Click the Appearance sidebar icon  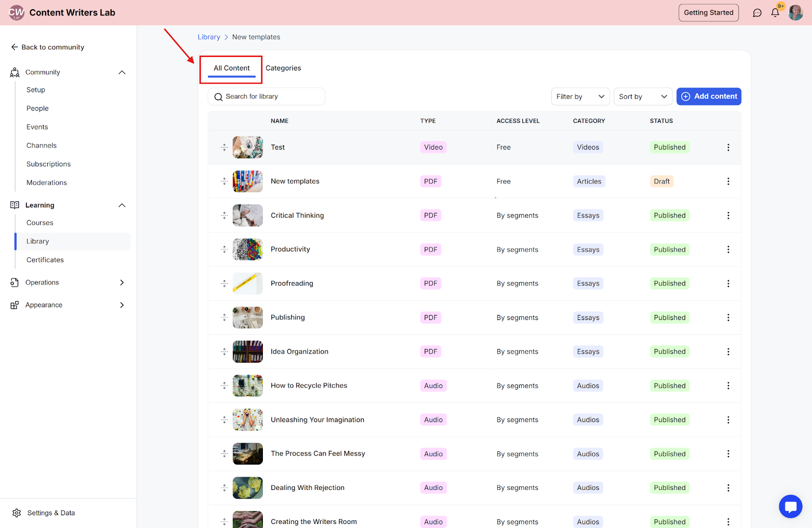click(x=15, y=305)
